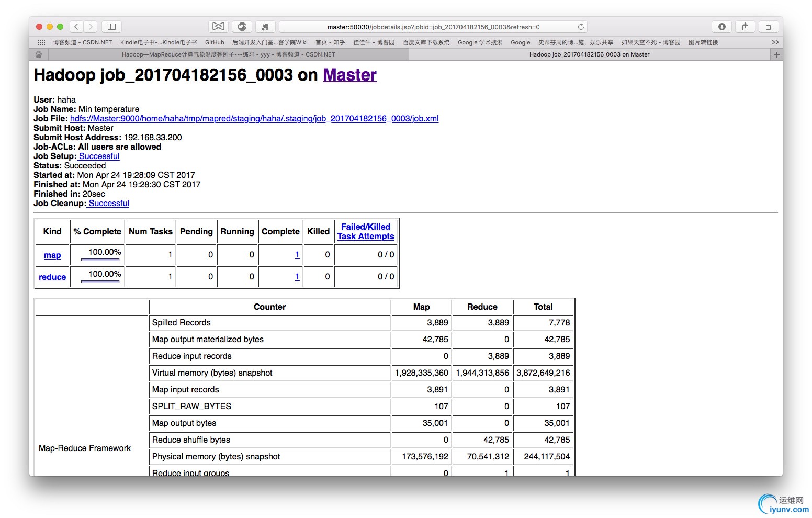This screenshot has width=812, height=518.
Task: Select the Submit Host Address 192.168.33.200
Action: (153, 138)
